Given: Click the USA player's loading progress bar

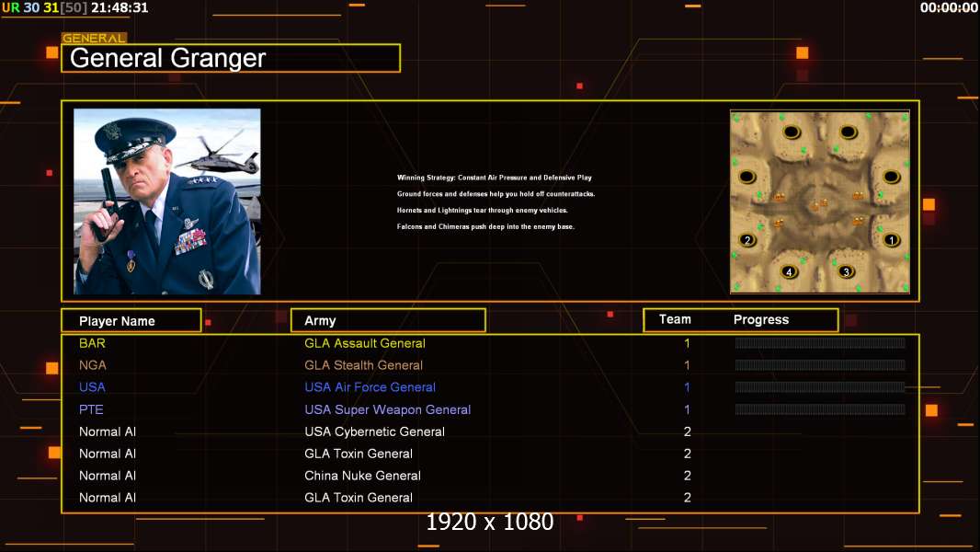Looking at the screenshot, I should pyautogui.click(x=820, y=387).
